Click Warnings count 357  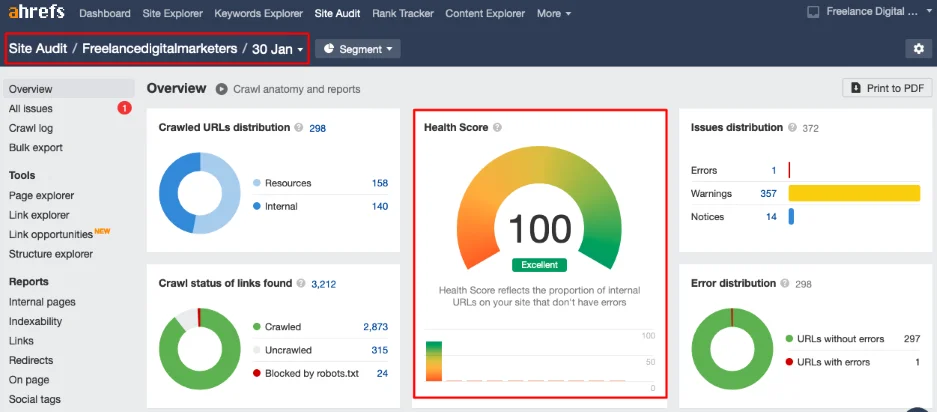tap(768, 194)
